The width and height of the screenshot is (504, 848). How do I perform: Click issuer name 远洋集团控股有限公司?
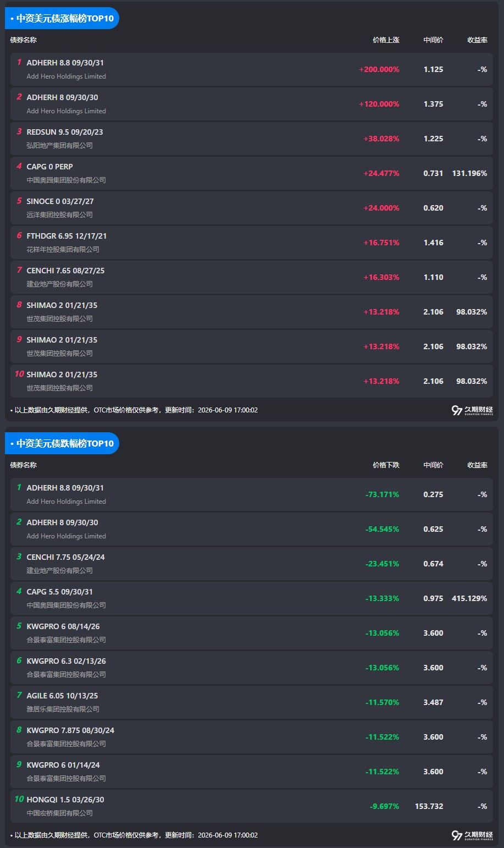coord(59,215)
